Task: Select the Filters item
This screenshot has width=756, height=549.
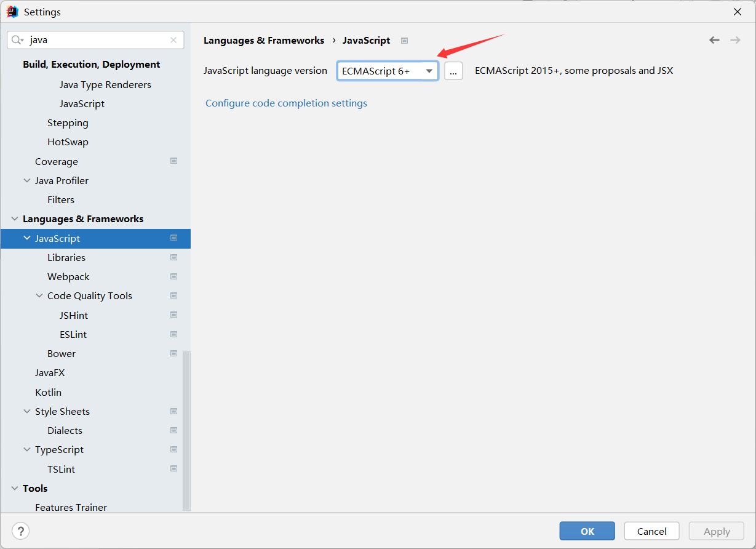Action: pos(61,199)
